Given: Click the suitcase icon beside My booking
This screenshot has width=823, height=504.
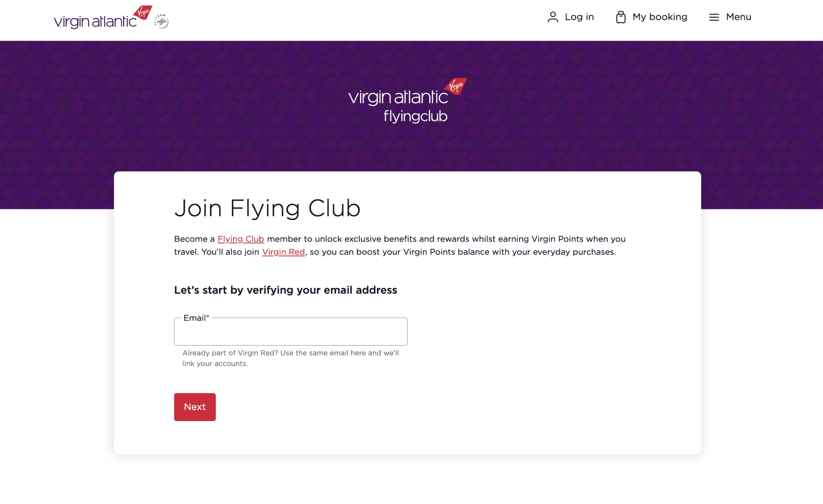Looking at the screenshot, I should (621, 17).
